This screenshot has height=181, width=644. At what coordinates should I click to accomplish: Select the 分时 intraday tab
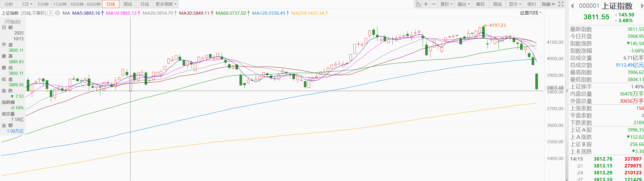click(9, 4)
